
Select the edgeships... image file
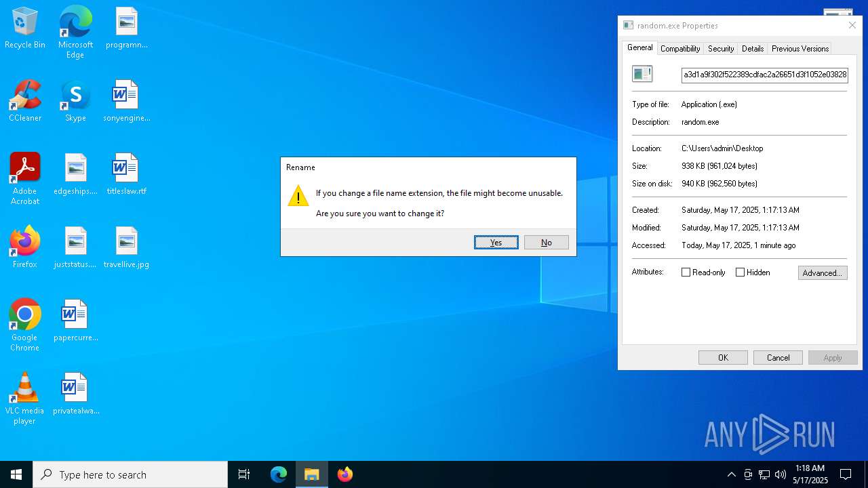pos(75,175)
